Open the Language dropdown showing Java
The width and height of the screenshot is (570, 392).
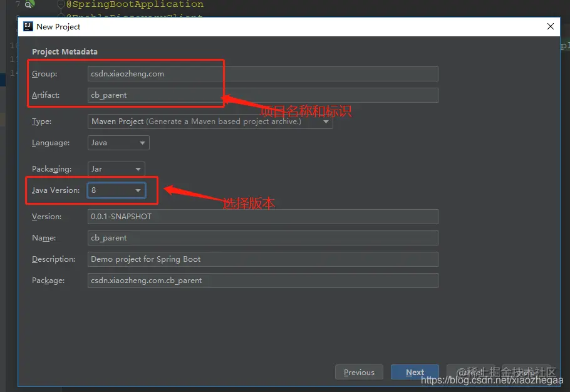[x=118, y=143]
